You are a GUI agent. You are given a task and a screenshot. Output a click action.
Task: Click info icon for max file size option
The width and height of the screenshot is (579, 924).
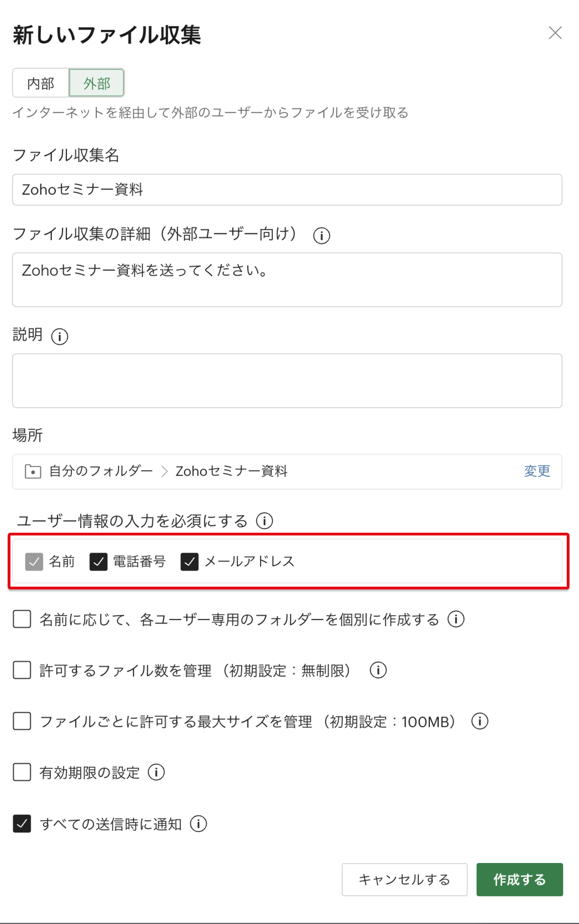coord(479,722)
